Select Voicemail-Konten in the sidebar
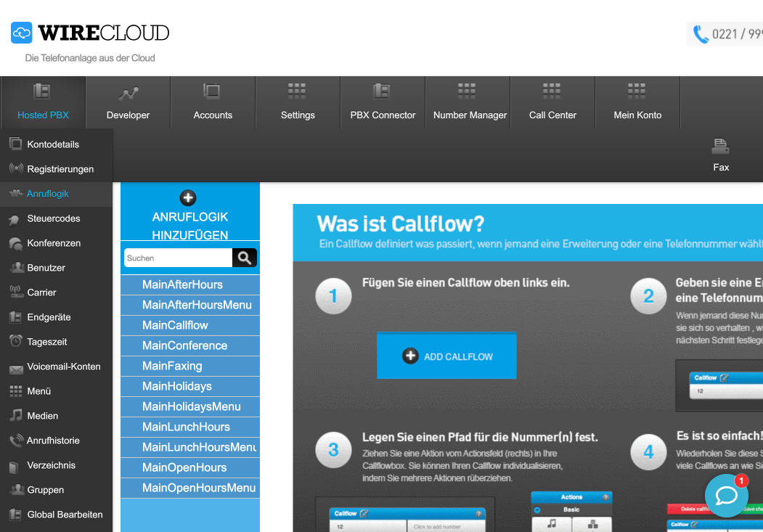 click(63, 367)
